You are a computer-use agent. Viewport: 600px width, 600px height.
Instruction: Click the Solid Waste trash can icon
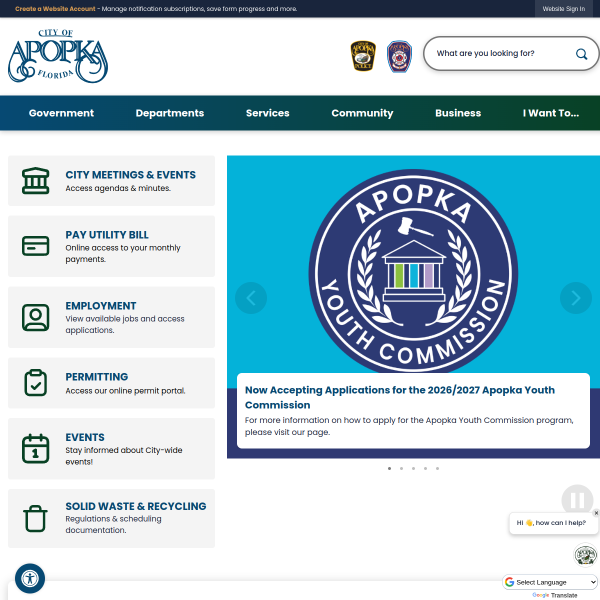pyautogui.click(x=36, y=518)
